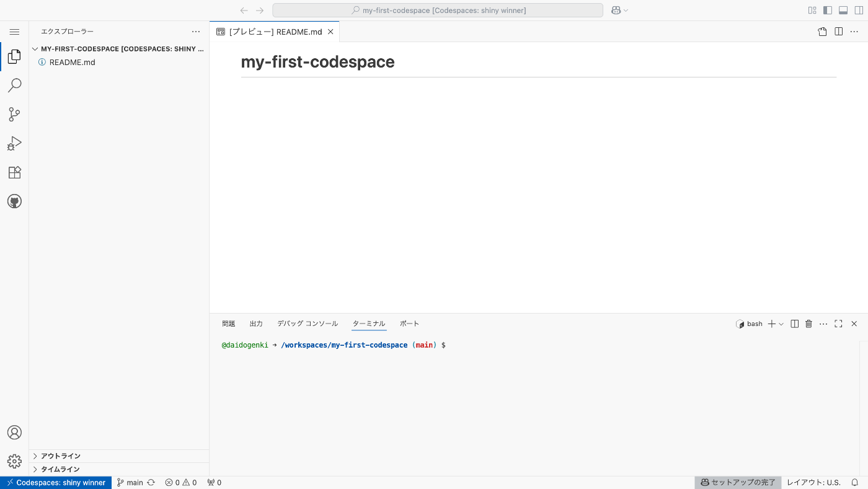The image size is (868, 489).
Task: Click the Codespaces: shiny winner remote indicator
Action: (56, 483)
